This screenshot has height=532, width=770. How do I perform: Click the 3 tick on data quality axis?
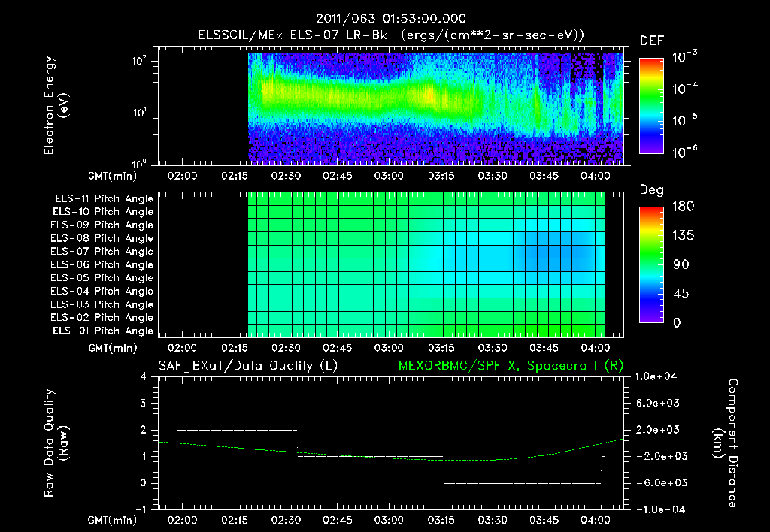pos(143,404)
